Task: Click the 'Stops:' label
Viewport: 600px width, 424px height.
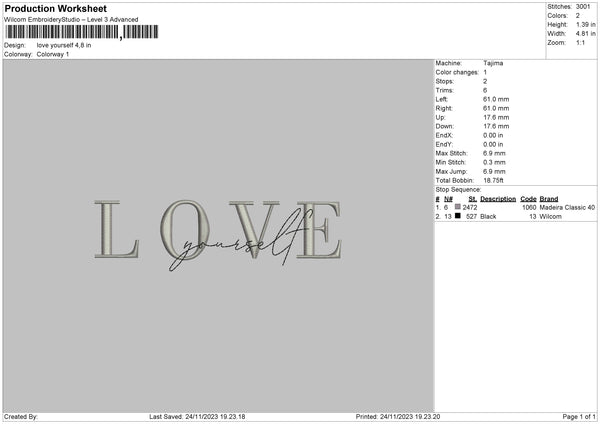Action: click(x=445, y=82)
